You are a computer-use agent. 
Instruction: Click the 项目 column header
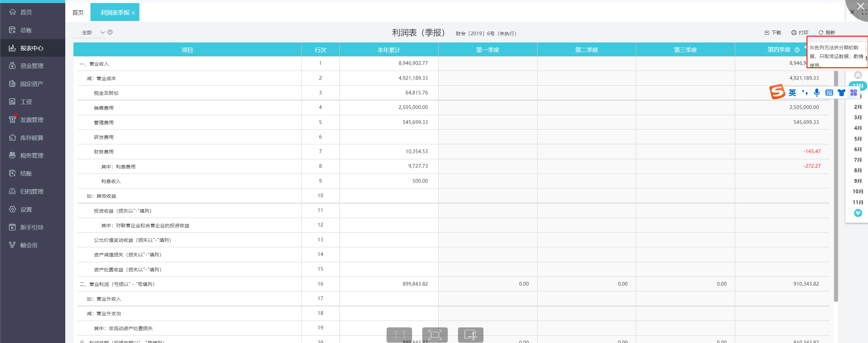point(187,50)
